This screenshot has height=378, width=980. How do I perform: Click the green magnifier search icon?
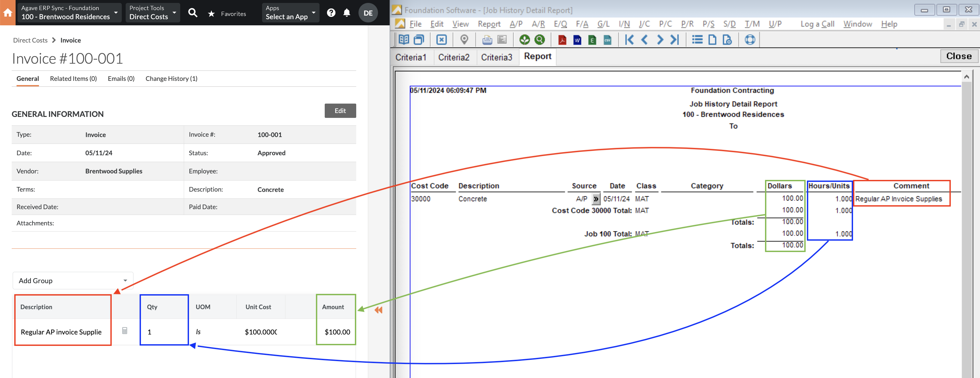pyautogui.click(x=539, y=40)
